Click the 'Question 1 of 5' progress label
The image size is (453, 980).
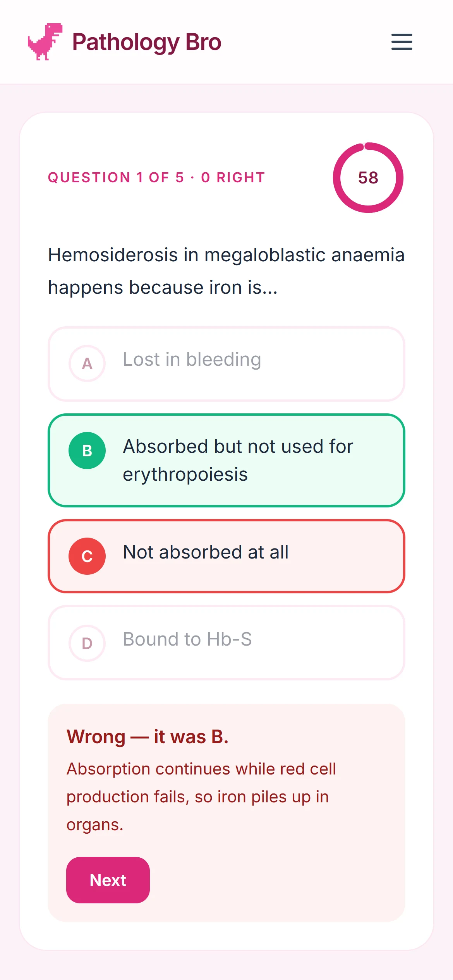(x=116, y=178)
